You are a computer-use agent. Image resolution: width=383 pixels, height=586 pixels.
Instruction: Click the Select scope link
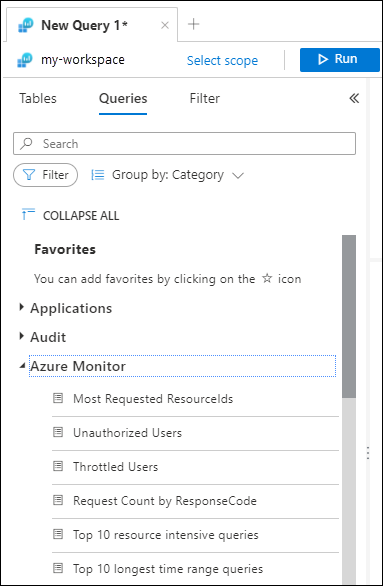tap(222, 61)
